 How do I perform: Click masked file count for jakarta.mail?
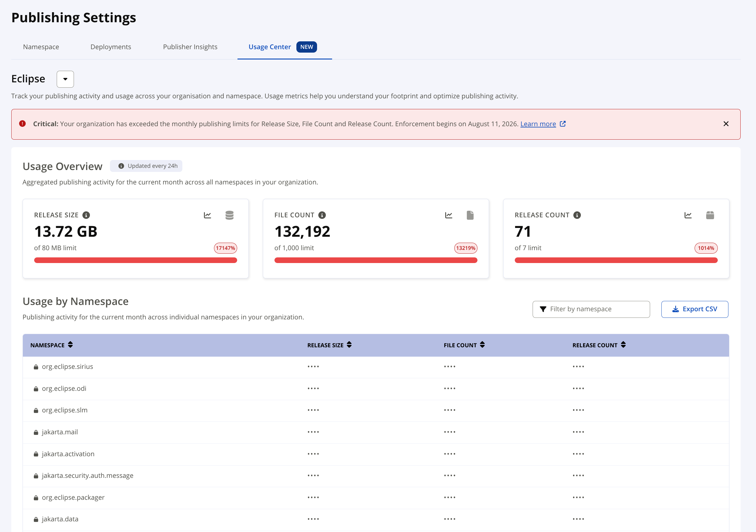click(450, 432)
